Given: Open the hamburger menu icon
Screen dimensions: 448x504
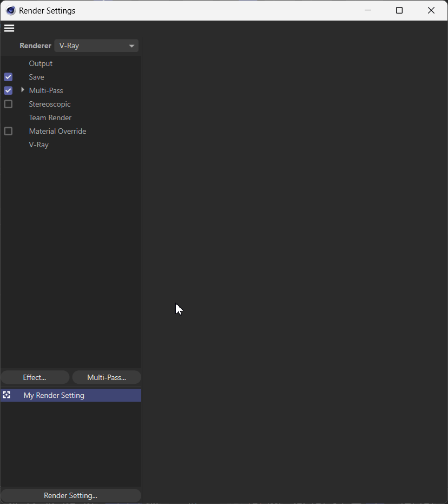Looking at the screenshot, I should click(x=9, y=28).
